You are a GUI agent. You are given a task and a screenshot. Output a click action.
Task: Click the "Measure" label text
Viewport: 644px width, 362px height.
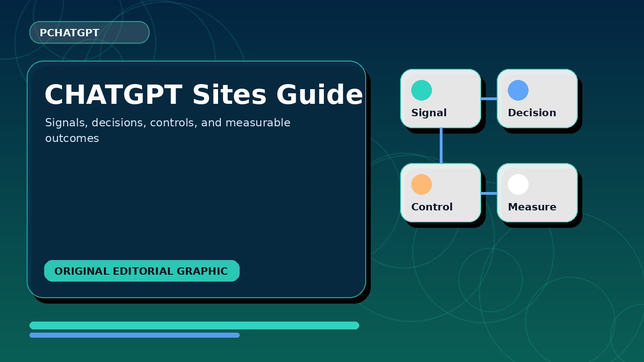click(x=532, y=207)
